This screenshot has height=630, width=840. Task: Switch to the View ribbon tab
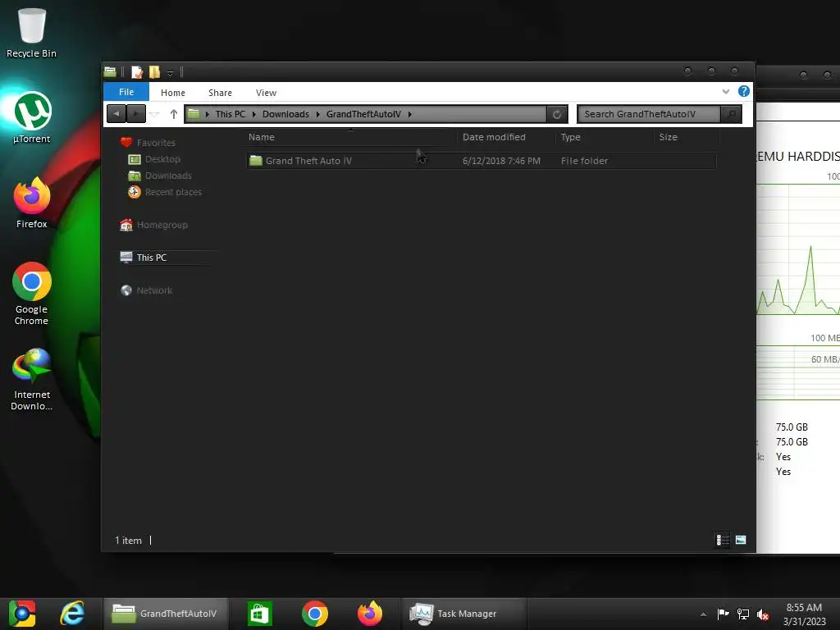click(x=267, y=93)
